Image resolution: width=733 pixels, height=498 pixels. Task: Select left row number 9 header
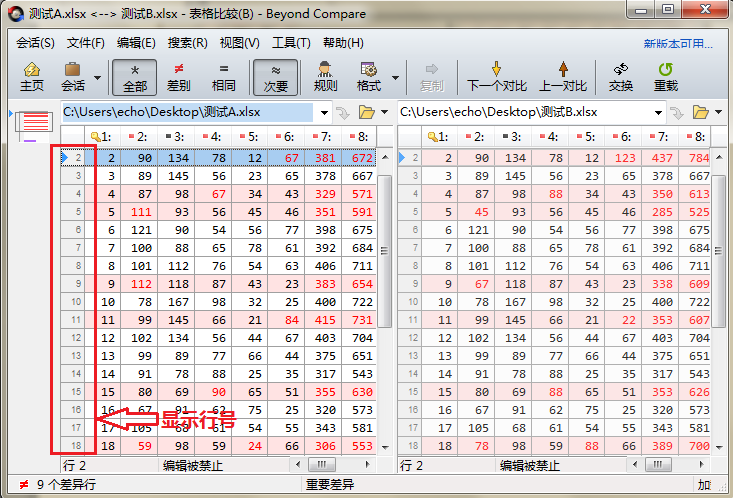pyautogui.click(x=73, y=283)
